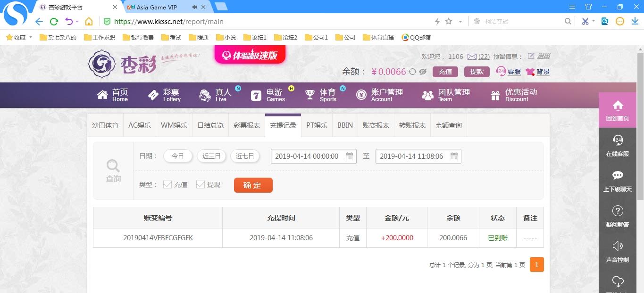Open 在线客服 in the right sidebar
The height and width of the screenshot is (293, 644).
618,145
